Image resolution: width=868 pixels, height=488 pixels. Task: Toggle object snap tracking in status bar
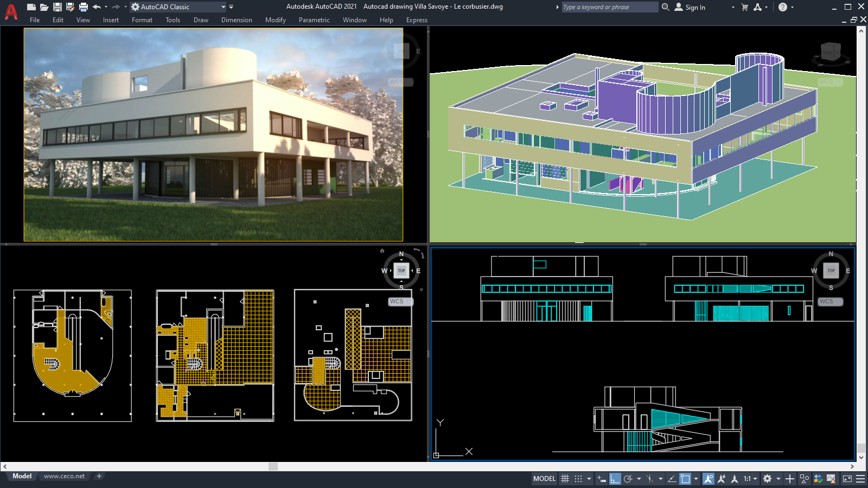672,479
